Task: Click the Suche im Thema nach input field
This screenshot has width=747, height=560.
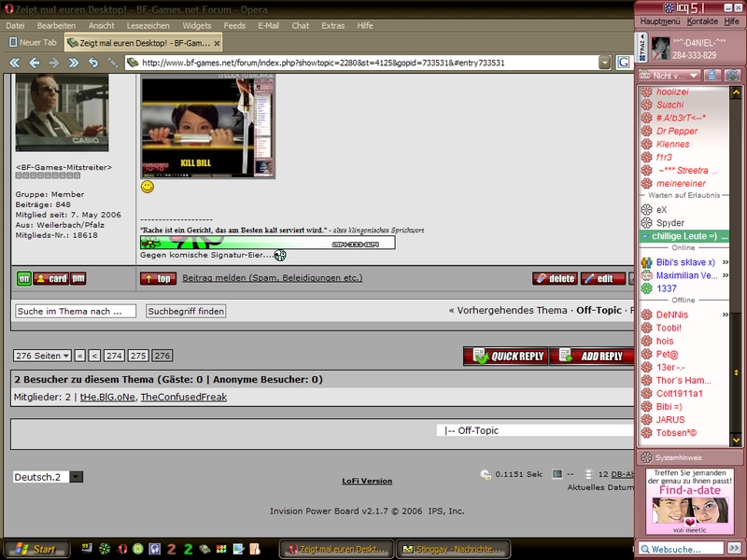Action: pos(76,312)
